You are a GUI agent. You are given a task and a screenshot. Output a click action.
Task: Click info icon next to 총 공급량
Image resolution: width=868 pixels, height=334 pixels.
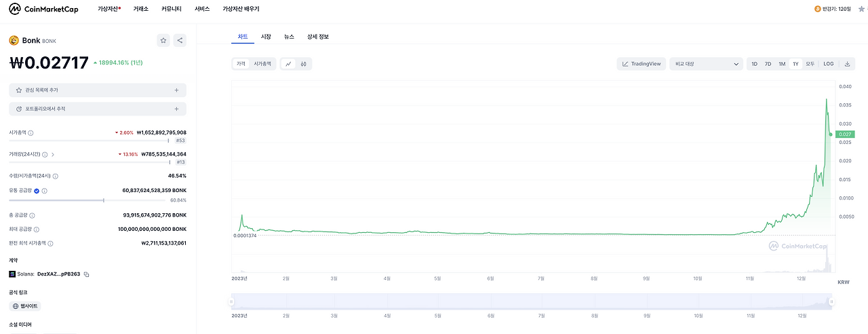[32, 215]
